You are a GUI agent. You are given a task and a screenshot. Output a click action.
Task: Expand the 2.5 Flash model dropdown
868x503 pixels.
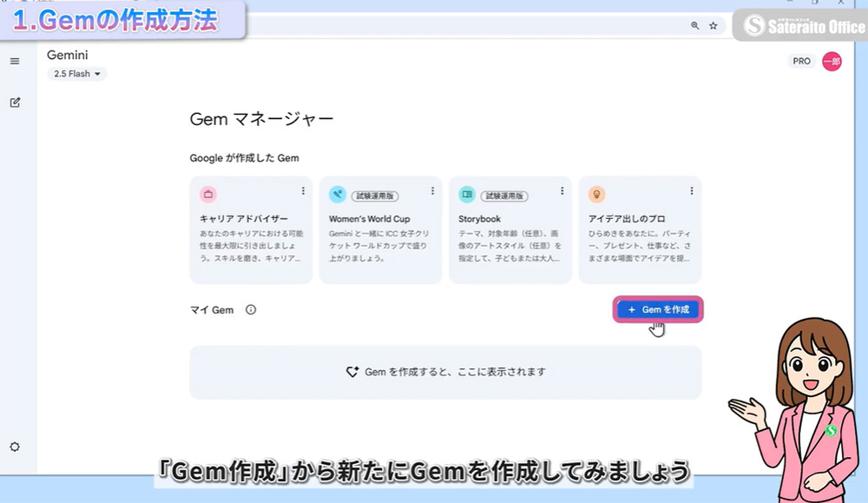coord(77,74)
